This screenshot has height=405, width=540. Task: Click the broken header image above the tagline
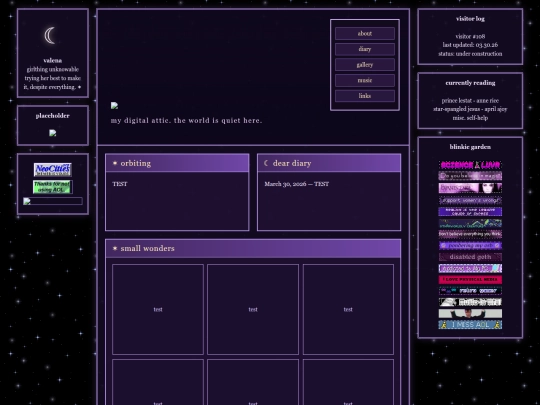[114, 105]
